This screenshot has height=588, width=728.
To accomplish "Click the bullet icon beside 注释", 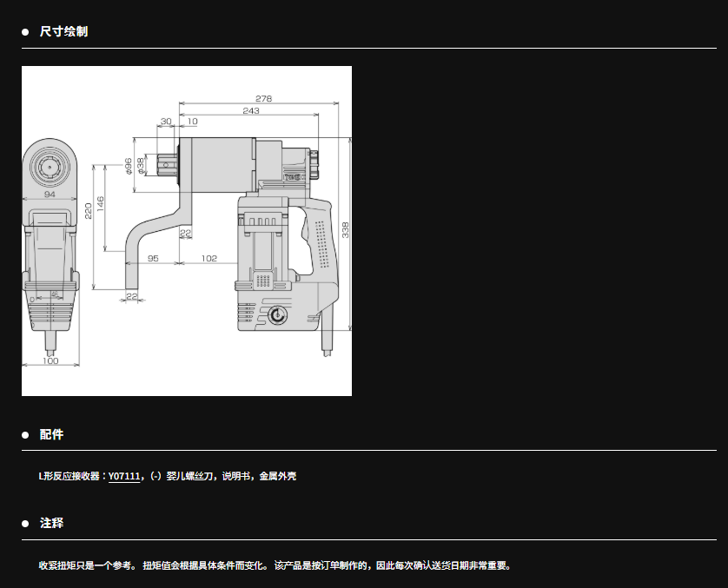I will [x=26, y=524].
